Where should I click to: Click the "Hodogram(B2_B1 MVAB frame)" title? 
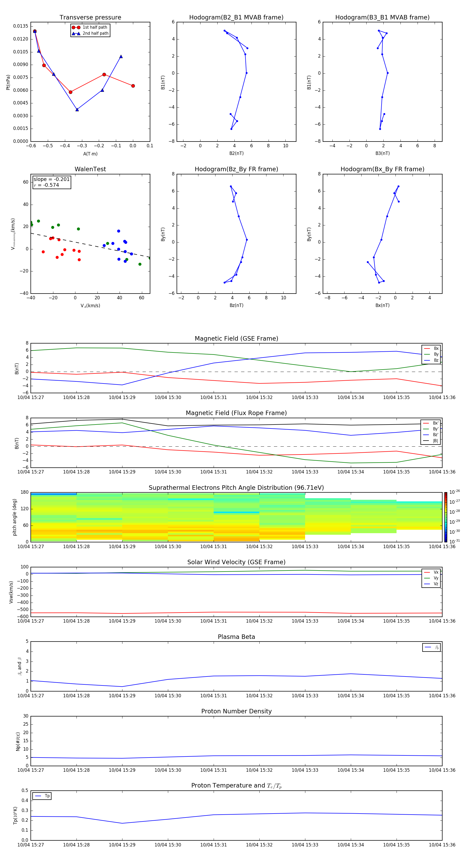pyautogui.click(x=236, y=17)
